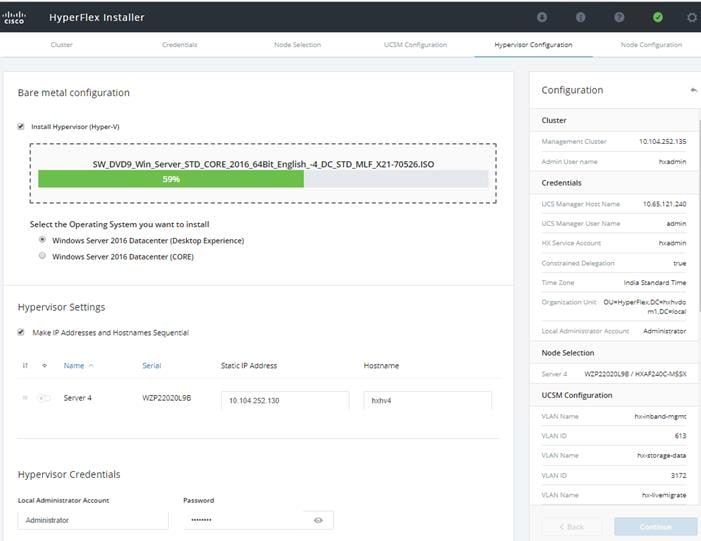Click the India Standard Time value
The height and width of the screenshot is (541, 701).
pos(655,283)
